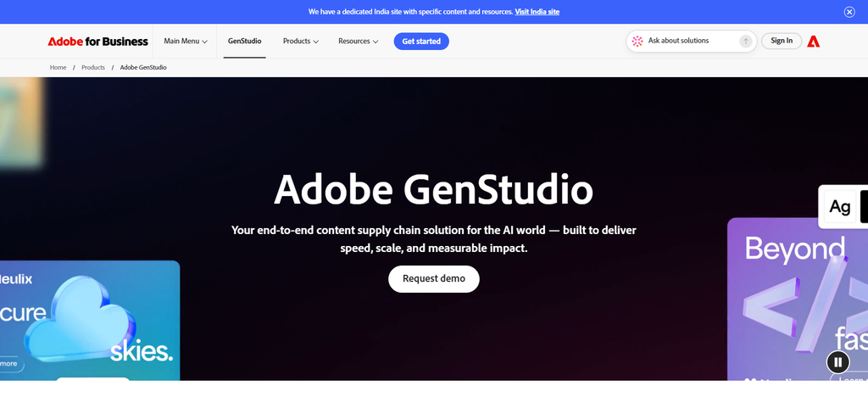Go to Products breadcrumb
The height and width of the screenshot is (397, 868).
tap(93, 68)
